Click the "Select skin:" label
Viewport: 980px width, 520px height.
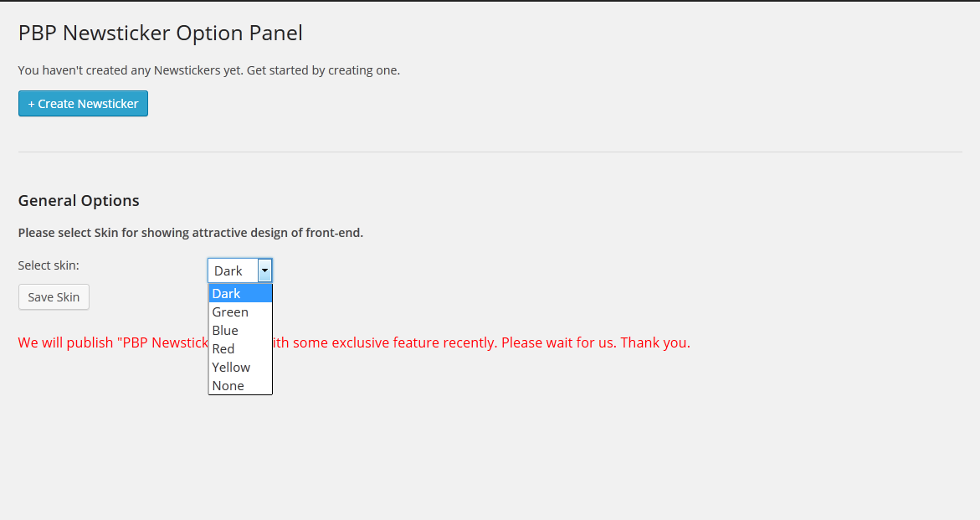coord(49,265)
